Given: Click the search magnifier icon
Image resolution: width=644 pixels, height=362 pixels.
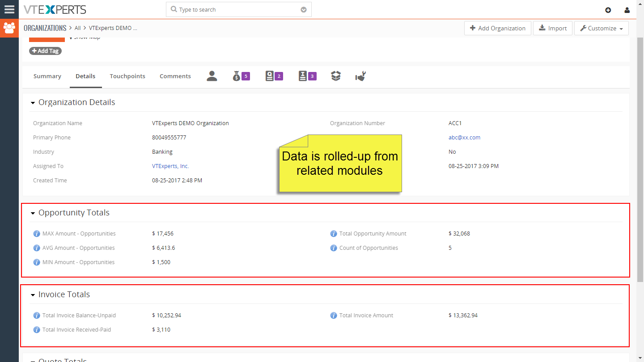Looking at the screenshot, I should pyautogui.click(x=174, y=9).
